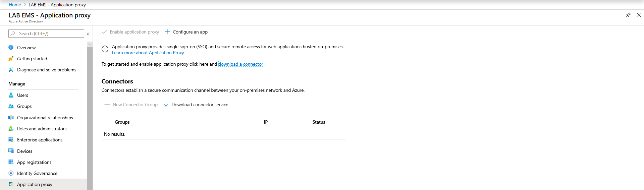Open the Groups icon in sidebar
The height and width of the screenshot is (190, 644).
coord(11,106)
